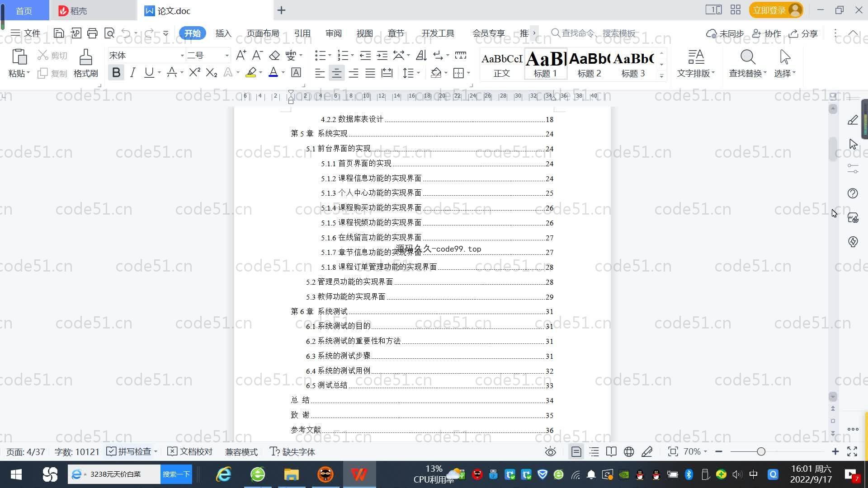Click Document Proofing (文档校对) in status bar
This screenshot has height=488, width=868.
[x=190, y=451]
